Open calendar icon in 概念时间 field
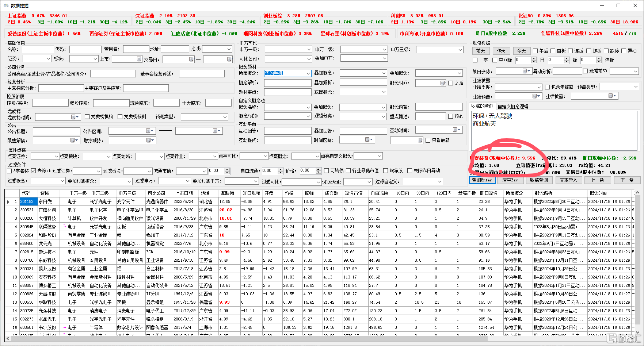This screenshot has height=346, width=644. pyautogui.click(x=442, y=83)
